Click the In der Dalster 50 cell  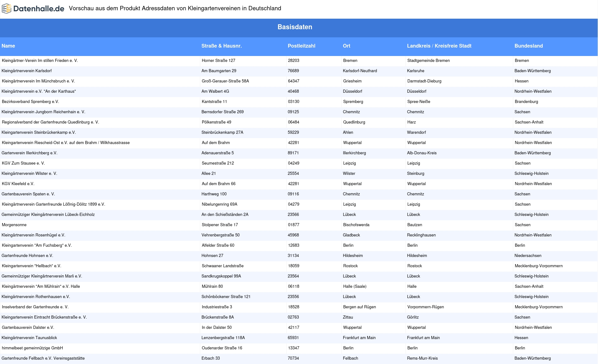217,328
